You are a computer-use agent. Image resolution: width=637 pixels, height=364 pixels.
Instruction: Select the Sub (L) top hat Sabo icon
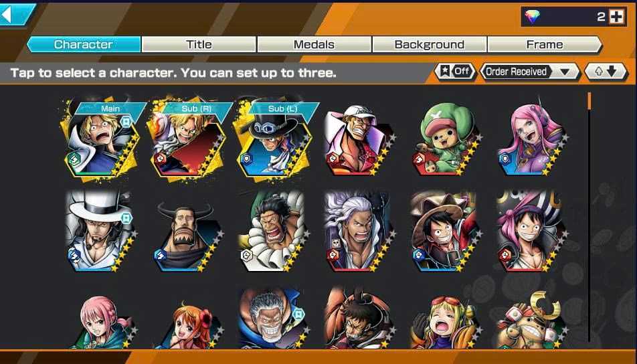pyautogui.click(x=274, y=139)
